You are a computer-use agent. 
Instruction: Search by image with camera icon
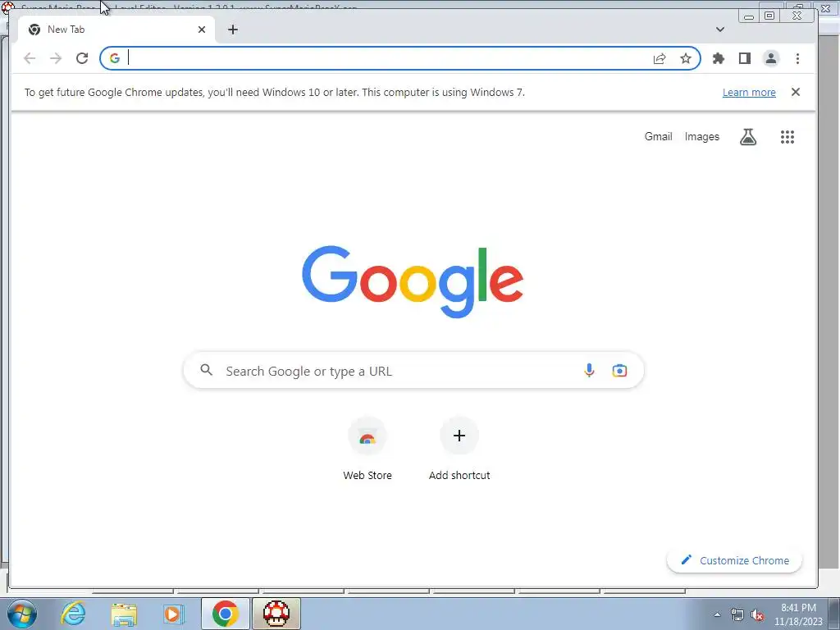pyautogui.click(x=619, y=370)
